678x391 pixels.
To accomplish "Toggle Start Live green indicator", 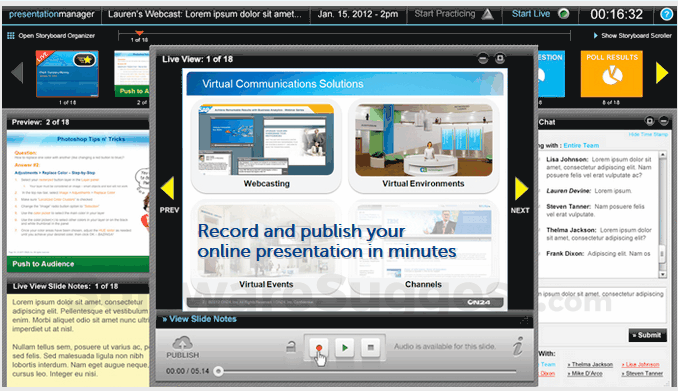I will click(x=563, y=14).
